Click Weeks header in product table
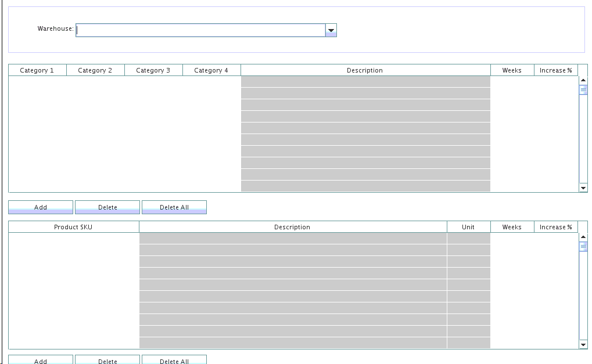Viewport: 592px width, 364px height. (x=512, y=227)
